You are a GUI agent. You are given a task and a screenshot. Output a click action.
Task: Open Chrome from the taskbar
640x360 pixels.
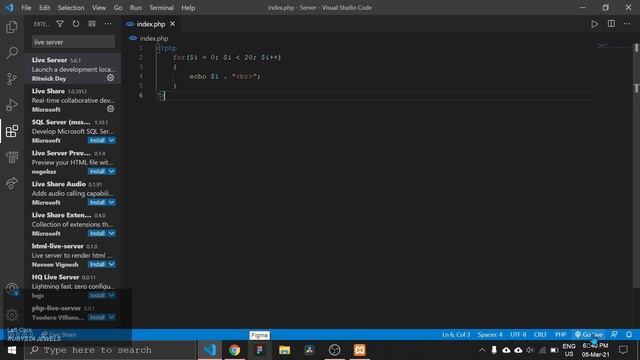[235, 350]
